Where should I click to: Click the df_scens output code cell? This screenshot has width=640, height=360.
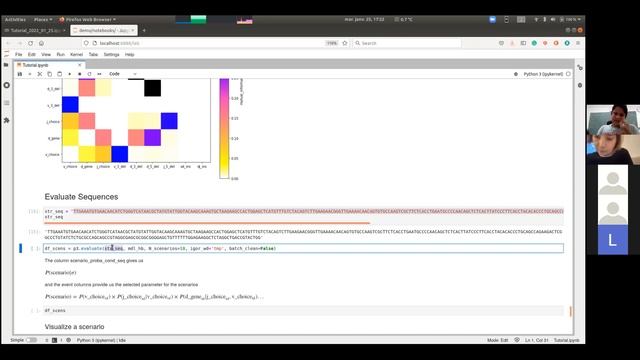[x=303, y=311]
